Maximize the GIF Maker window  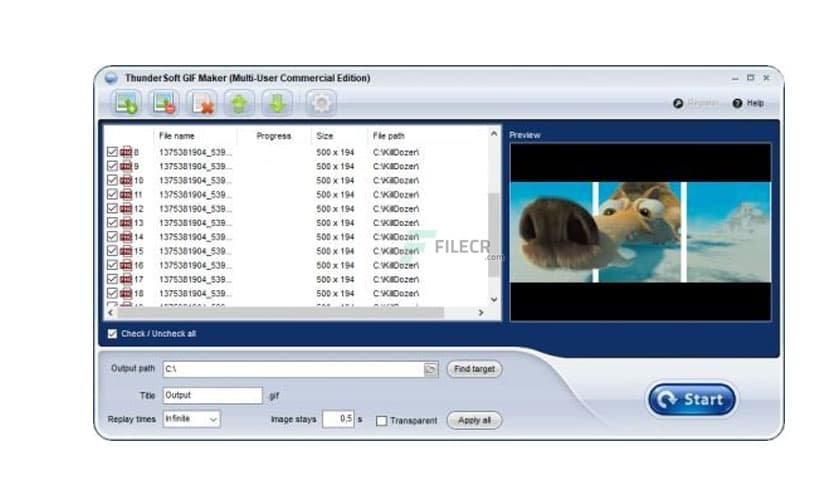(x=751, y=78)
